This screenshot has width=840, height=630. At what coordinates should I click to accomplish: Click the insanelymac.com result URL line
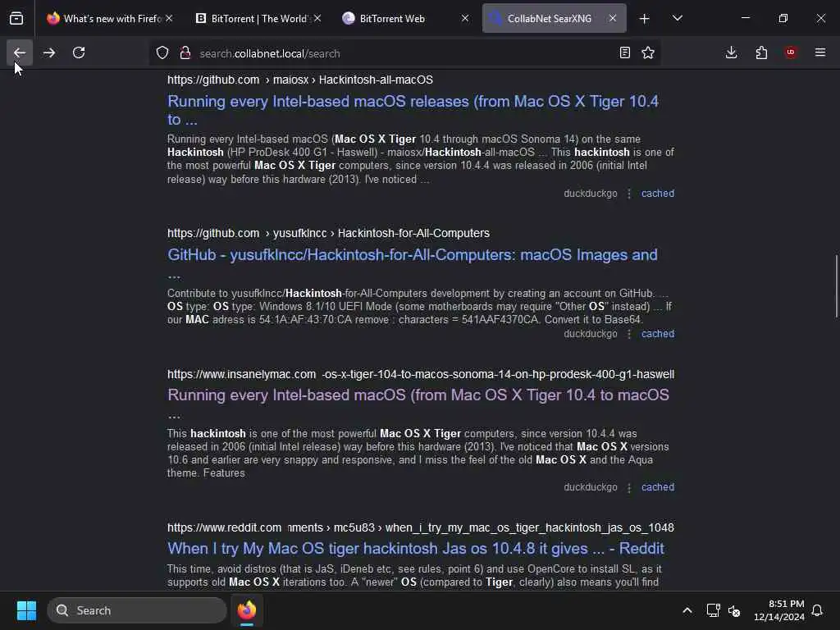coord(421,374)
